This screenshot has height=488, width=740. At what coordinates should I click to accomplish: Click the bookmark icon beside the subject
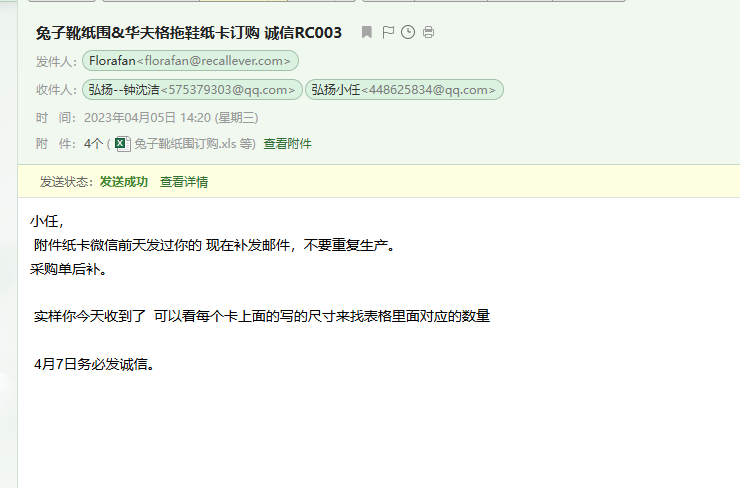(367, 33)
